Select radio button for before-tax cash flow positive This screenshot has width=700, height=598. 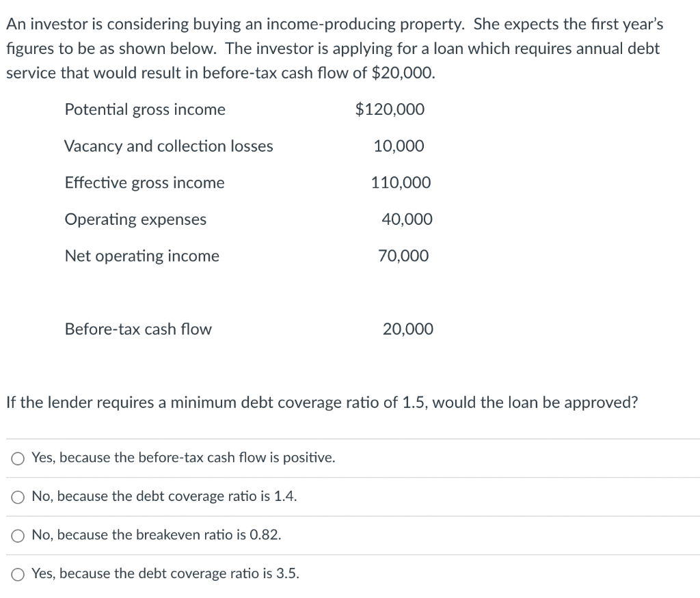coord(18,459)
